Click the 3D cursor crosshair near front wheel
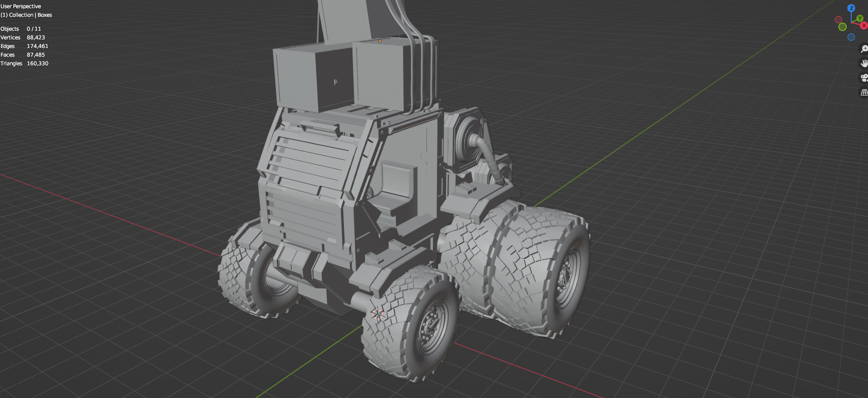 (378, 314)
